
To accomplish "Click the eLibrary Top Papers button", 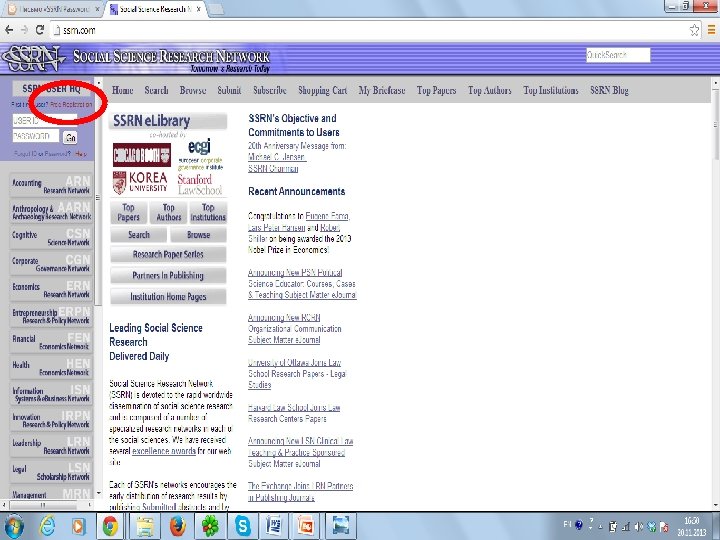I will (129, 213).
